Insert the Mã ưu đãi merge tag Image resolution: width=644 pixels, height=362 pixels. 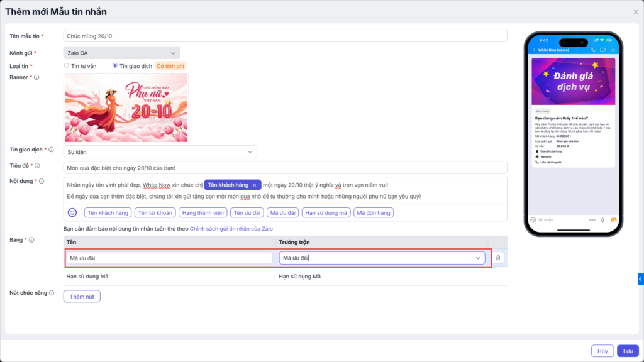coord(282,212)
